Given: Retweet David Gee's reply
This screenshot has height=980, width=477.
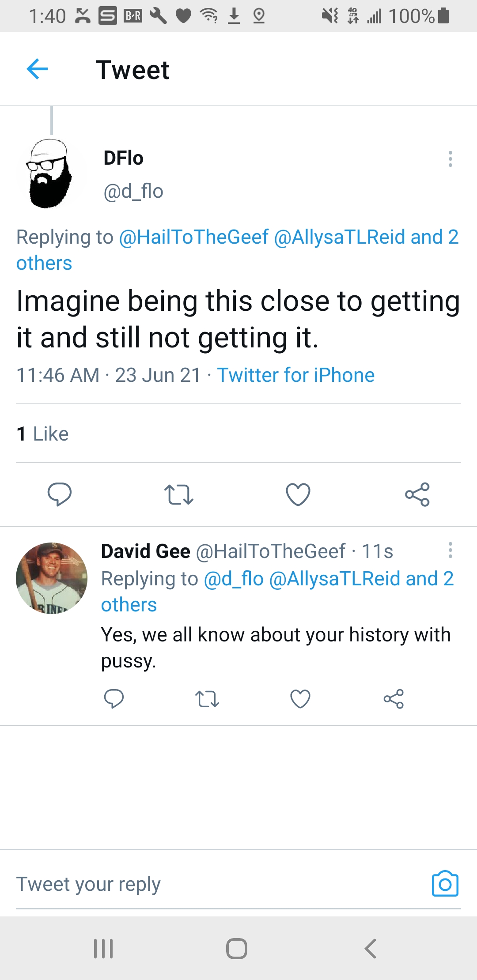Looking at the screenshot, I should tap(207, 699).
